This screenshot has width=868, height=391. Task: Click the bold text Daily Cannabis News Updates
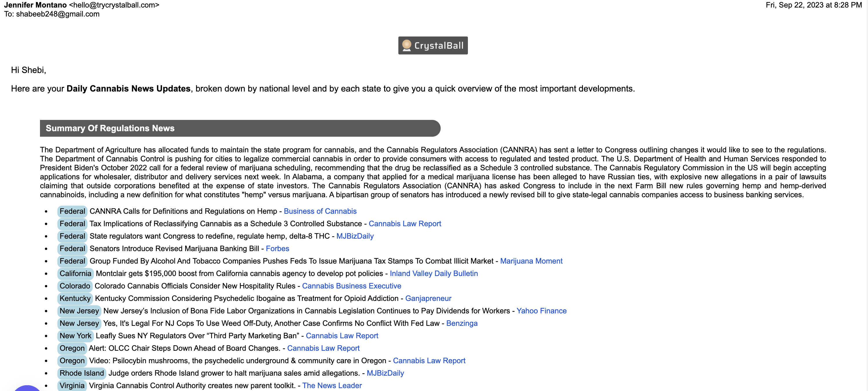click(x=128, y=89)
